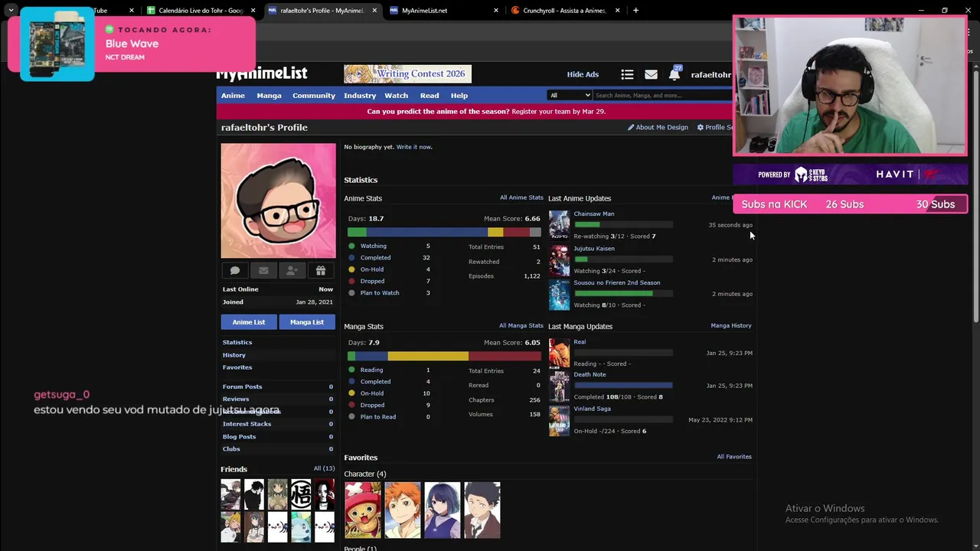Open Profile Settings gear link
This screenshot has height=551, width=980.
(x=715, y=127)
